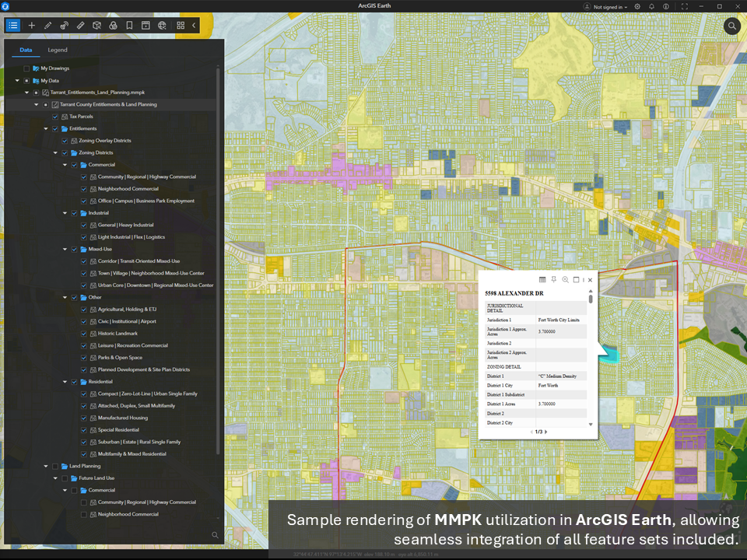Image resolution: width=747 pixels, height=560 pixels.
Task: Select Tarrant County Entitlements & Land Planning
Action: (x=108, y=104)
